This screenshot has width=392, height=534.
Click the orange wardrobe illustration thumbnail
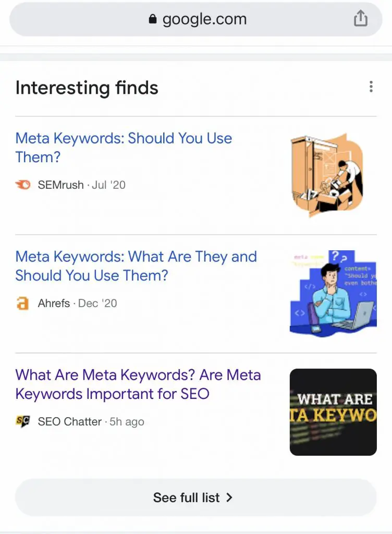point(327,175)
